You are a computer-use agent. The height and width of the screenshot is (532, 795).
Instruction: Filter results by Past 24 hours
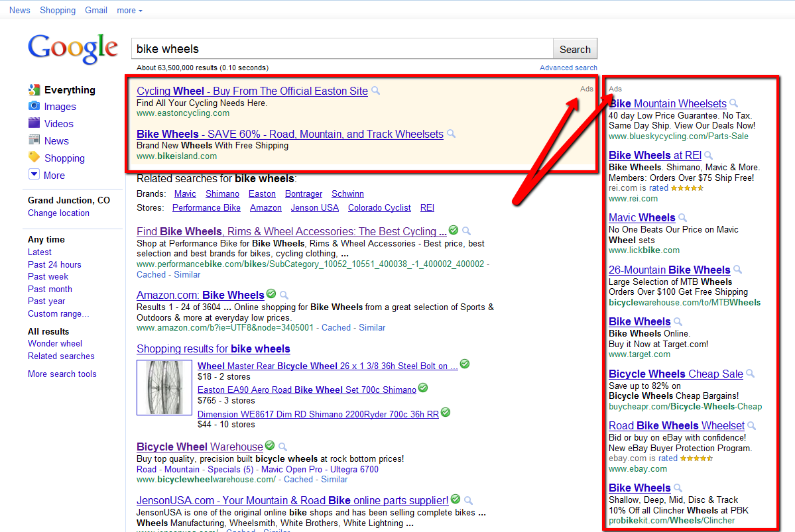pyautogui.click(x=54, y=264)
